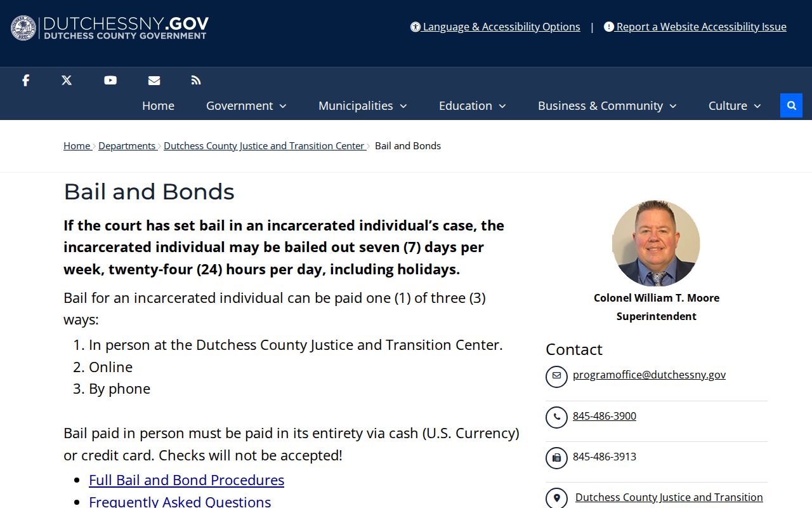Click the envelope icon beside programoffice email
This screenshot has height=508, width=812.
click(x=556, y=376)
